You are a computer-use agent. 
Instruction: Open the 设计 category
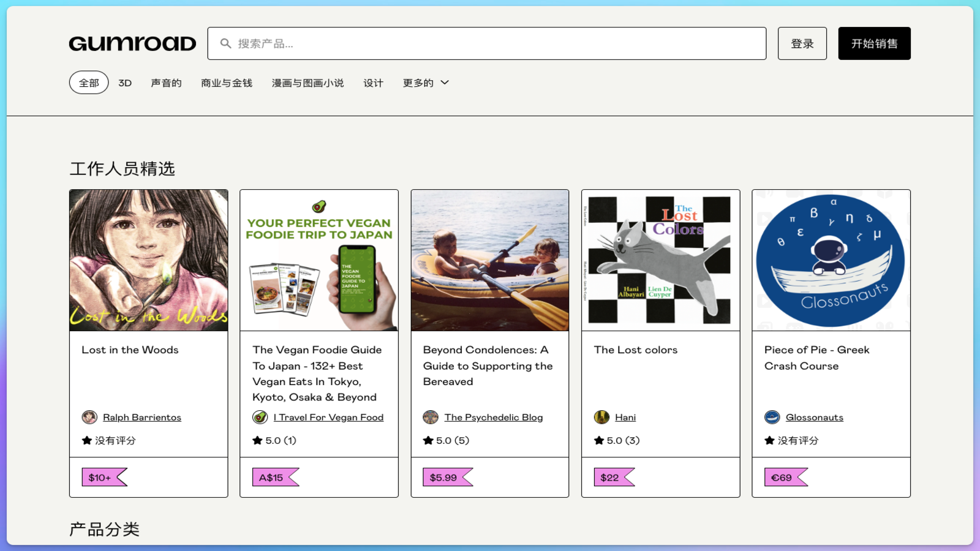(373, 83)
